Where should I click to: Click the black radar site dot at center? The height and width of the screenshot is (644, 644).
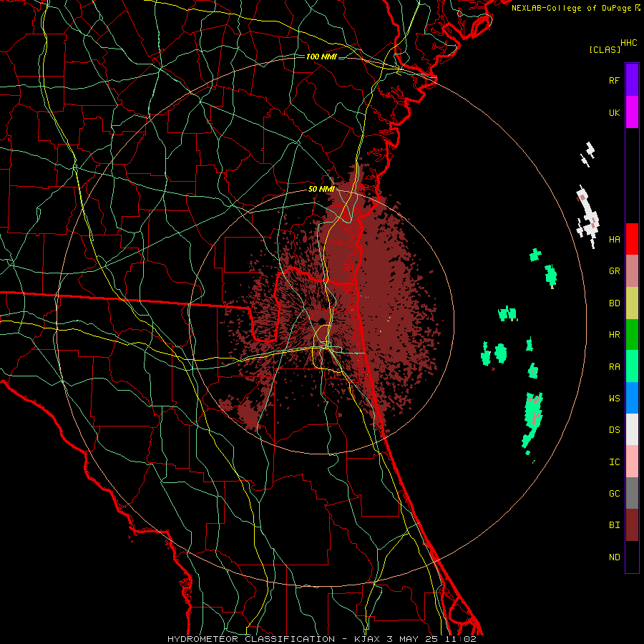321,321
